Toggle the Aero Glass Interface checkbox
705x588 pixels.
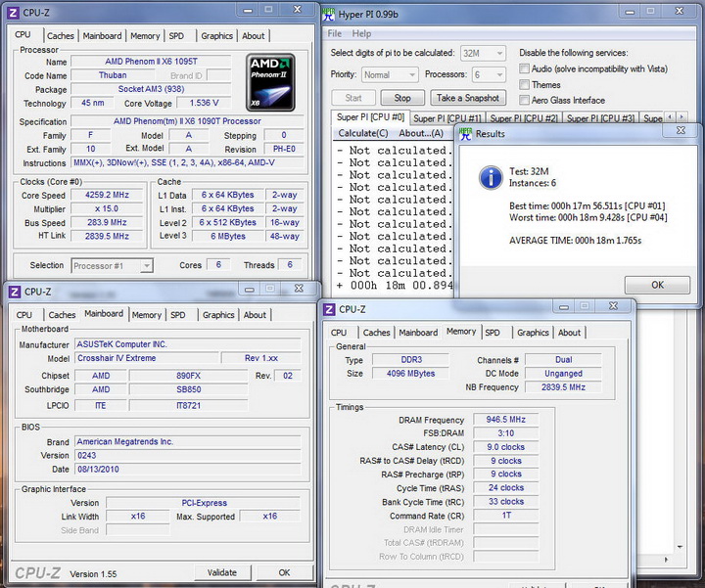click(x=524, y=100)
